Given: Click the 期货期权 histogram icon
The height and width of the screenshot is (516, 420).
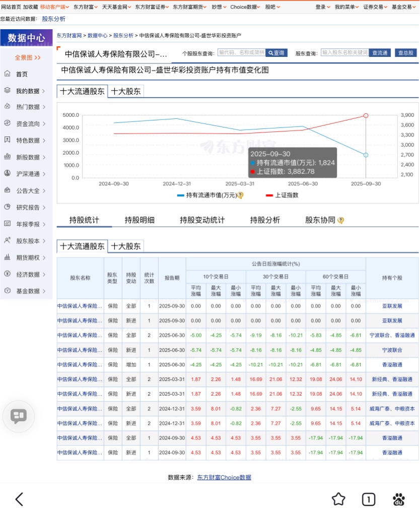Looking at the screenshot, I should pos(7,257).
